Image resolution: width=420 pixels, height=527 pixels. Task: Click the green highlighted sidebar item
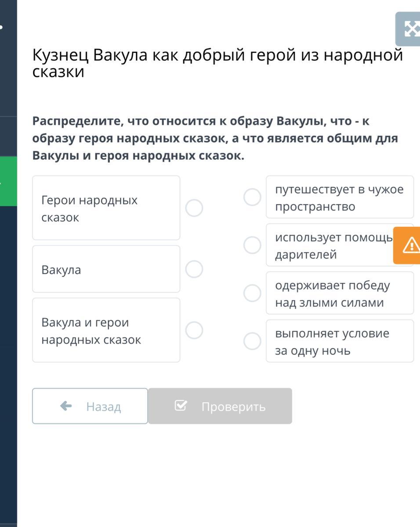click(8, 181)
